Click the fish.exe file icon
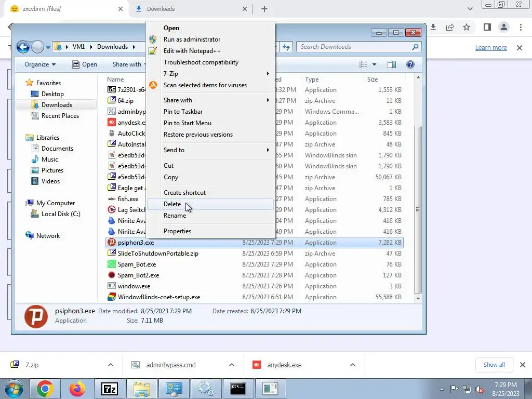The width and height of the screenshot is (532, 399). click(111, 199)
